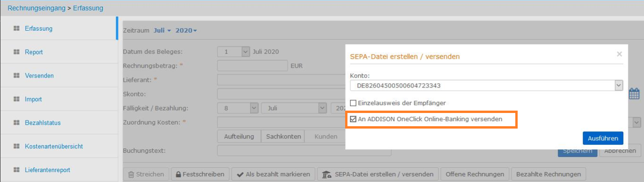Viewport: 644px width, 182px height.
Task: Click the Buchungstext input field
Action: pos(304,151)
